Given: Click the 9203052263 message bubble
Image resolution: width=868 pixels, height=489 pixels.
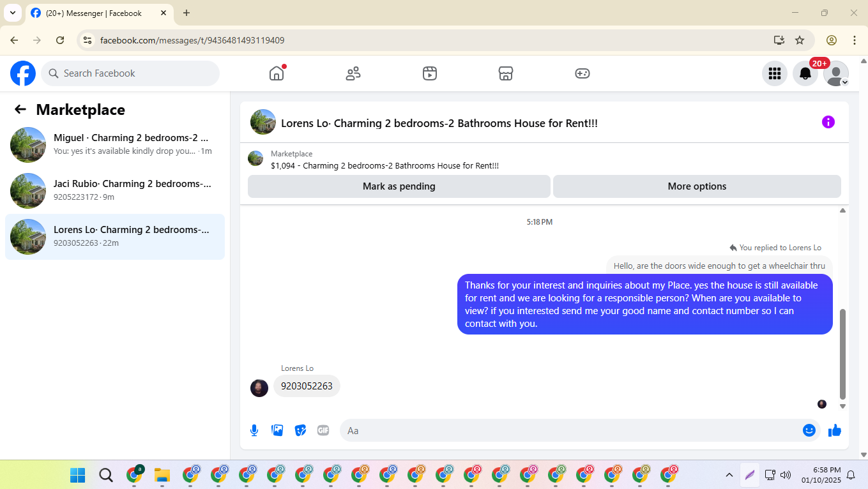Looking at the screenshot, I should click(307, 386).
